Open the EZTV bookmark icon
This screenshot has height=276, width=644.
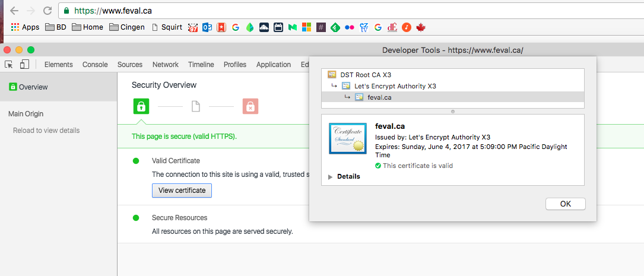363,27
